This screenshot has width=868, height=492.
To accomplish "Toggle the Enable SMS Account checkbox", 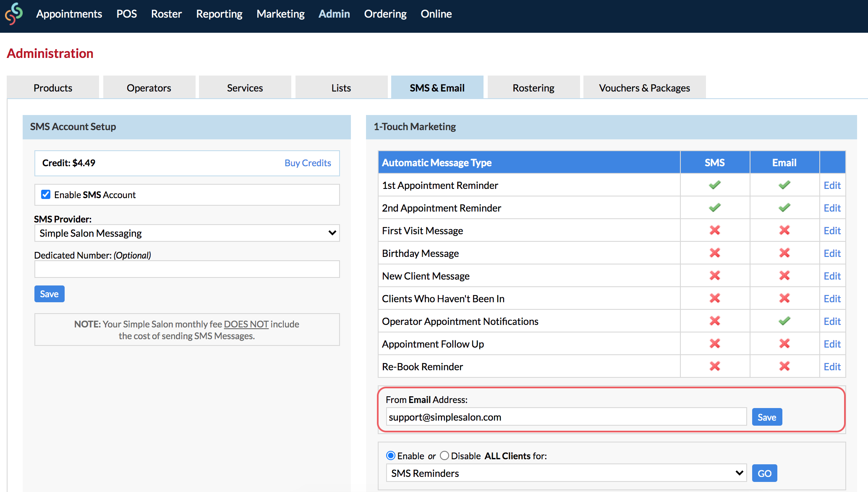I will (46, 194).
